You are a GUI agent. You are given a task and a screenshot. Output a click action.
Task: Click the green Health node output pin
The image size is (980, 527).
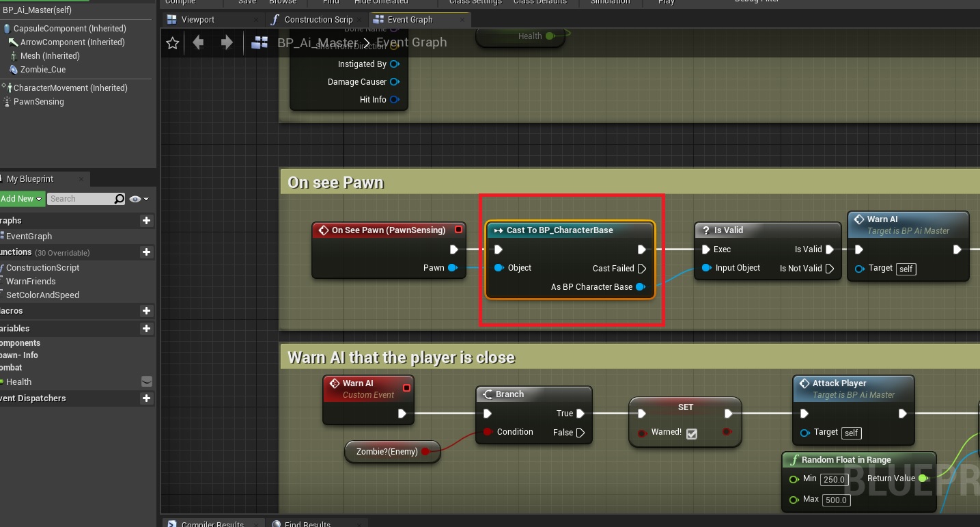click(550, 36)
